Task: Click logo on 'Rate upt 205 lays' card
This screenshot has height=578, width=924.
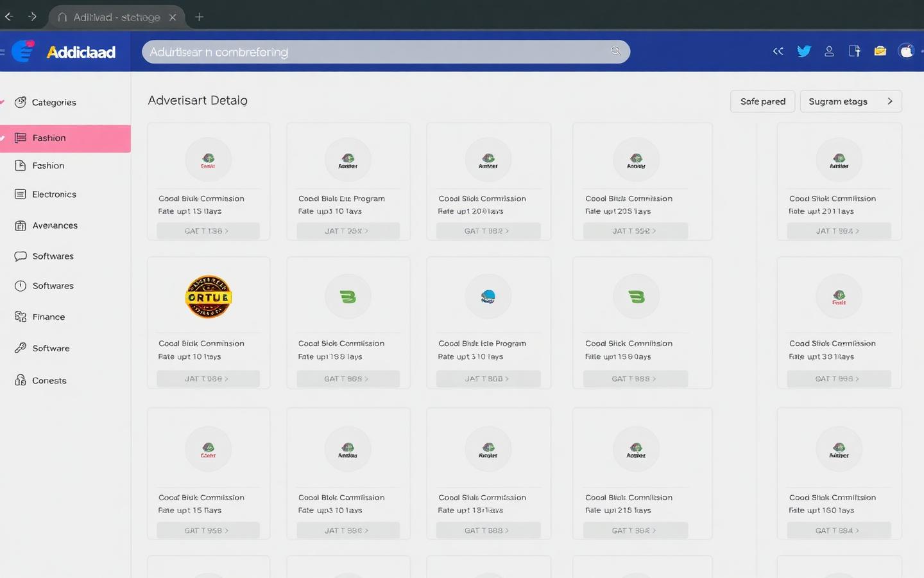Action: (x=636, y=160)
